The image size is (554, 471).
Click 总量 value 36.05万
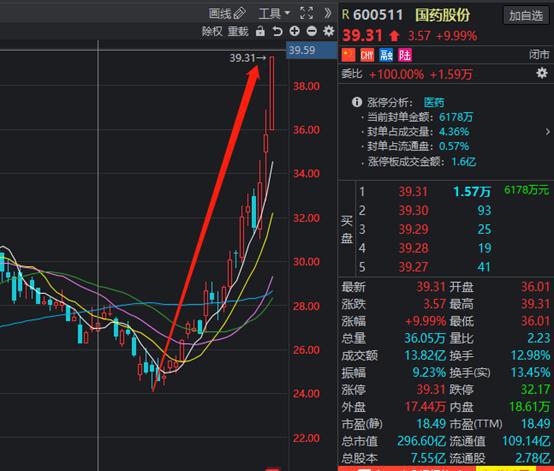(x=424, y=338)
